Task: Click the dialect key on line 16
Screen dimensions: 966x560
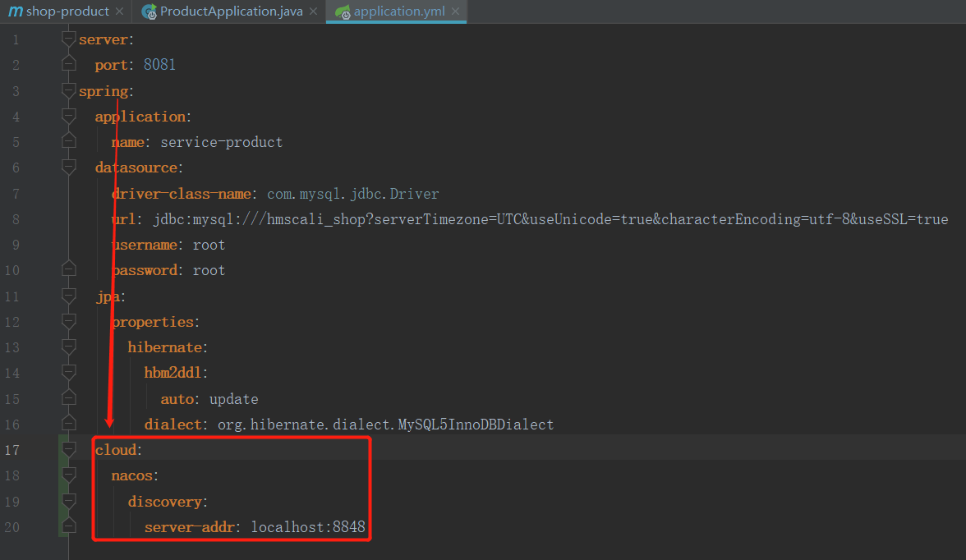Action: coord(173,425)
